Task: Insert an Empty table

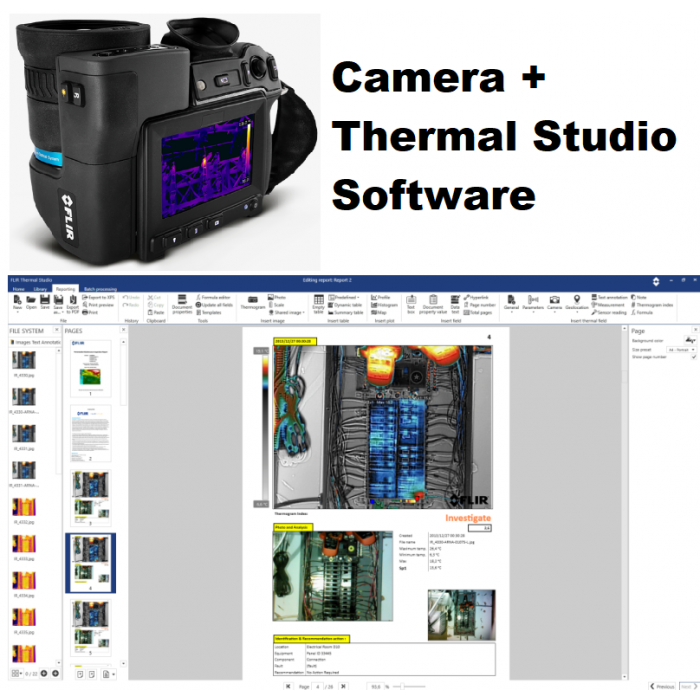Action: [318, 304]
